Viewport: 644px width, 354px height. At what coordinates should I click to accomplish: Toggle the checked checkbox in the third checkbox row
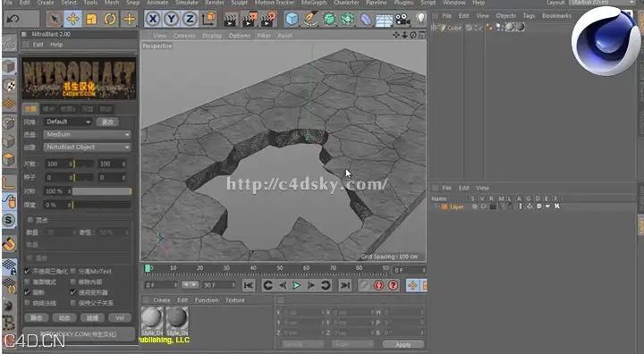pyautogui.click(x=28, y=292)
